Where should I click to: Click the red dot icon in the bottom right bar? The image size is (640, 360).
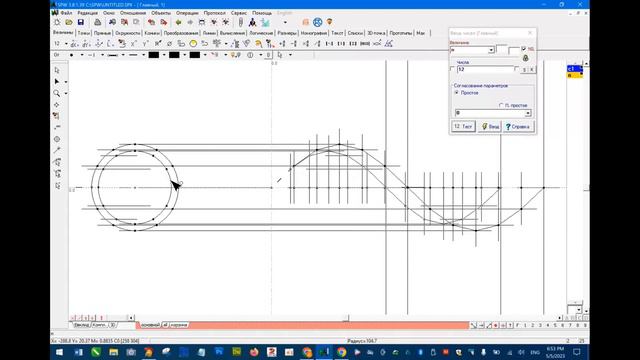pyautogui.click(x=496, y=325)
